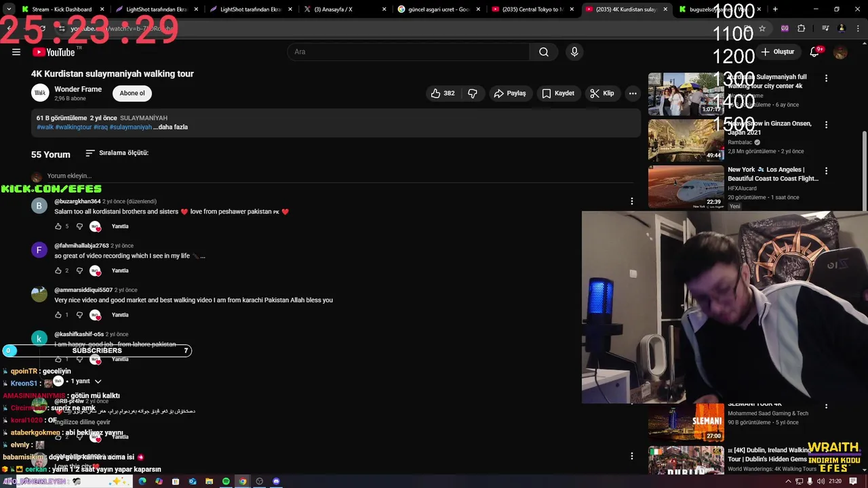
Task: Open the YouTube account avatar menu
Action: click(x=841, y=52)
